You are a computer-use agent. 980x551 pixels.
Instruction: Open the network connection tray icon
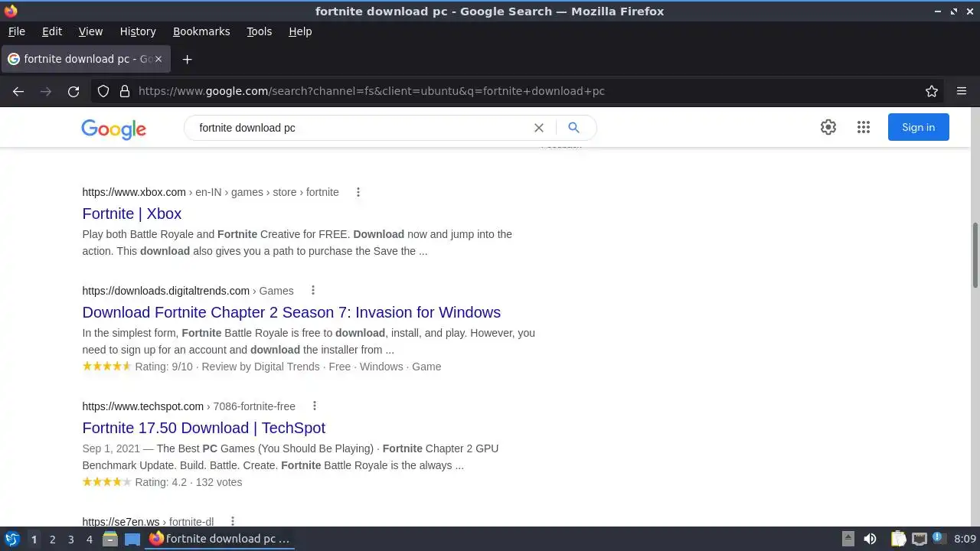920,539
